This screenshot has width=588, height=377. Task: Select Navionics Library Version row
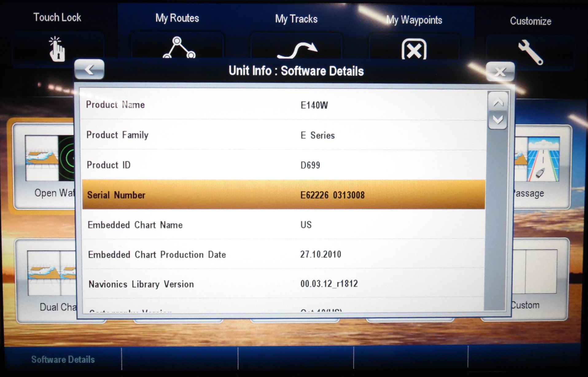click(x=283, y=284)
